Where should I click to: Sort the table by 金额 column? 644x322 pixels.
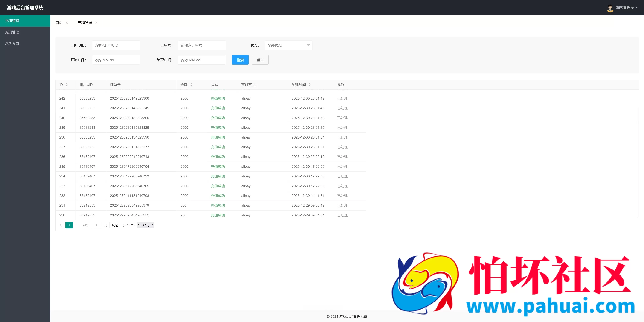coord(191,85)
